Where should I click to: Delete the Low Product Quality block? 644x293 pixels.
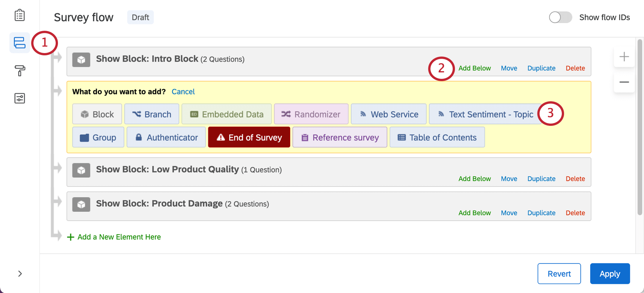[575, 179]
